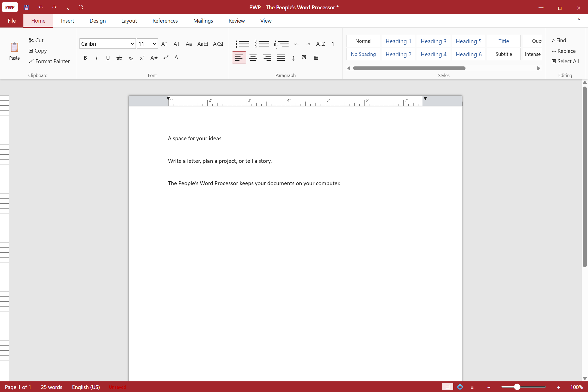Switch to web layout globe icon
Viewport: 588px width, 392px height.
click(x=460, y=387)
